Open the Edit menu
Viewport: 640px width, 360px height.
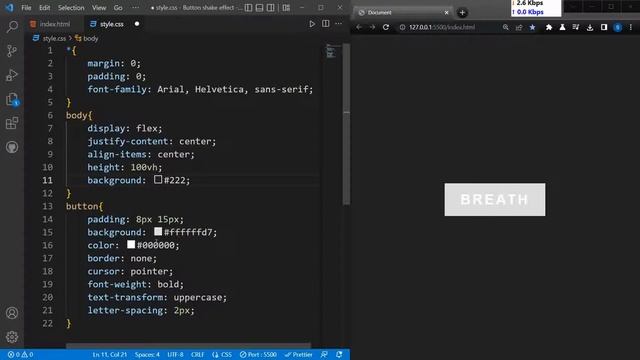[44, 8]
